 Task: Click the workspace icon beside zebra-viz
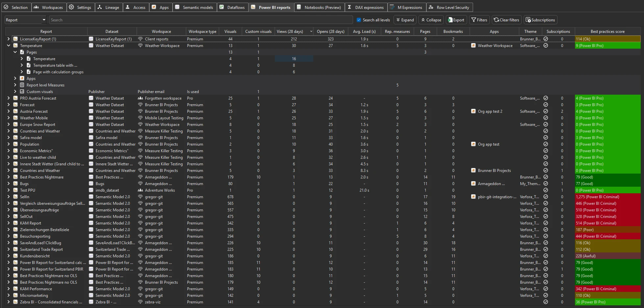[x=140, y=302]
